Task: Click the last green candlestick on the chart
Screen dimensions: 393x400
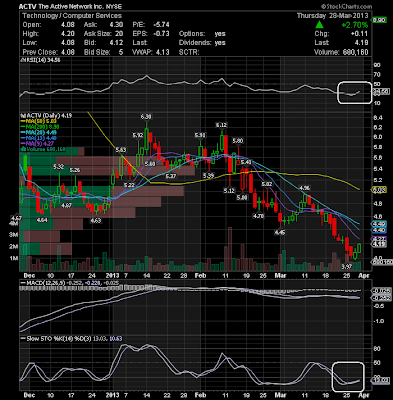Action: (359, 248)
